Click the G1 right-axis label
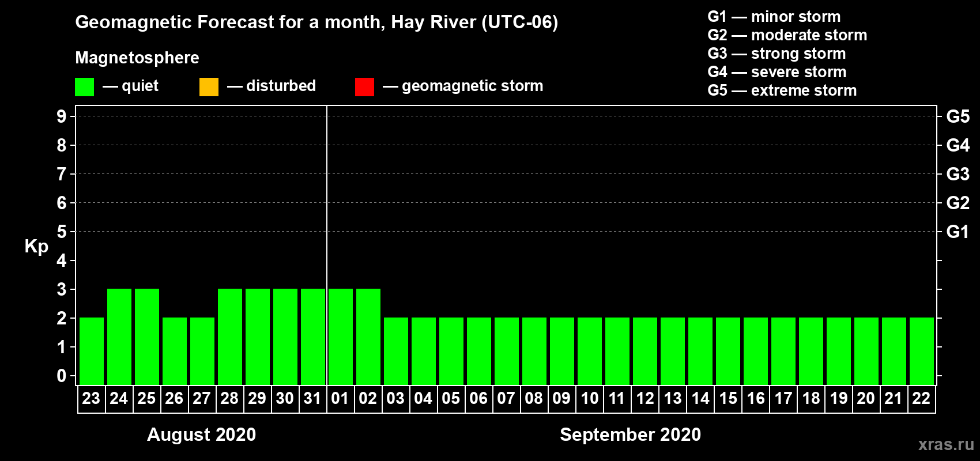The height and width of the screenshot is (461, 980). [x=958, y=232]
